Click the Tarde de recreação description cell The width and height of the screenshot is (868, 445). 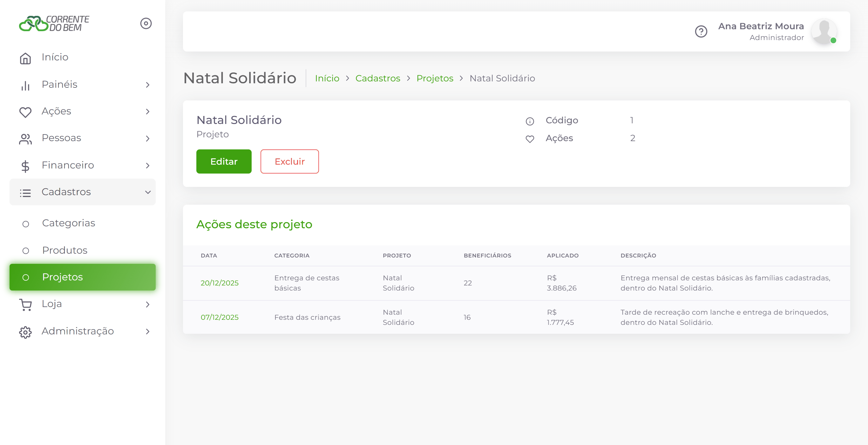[x=724, y=318]
